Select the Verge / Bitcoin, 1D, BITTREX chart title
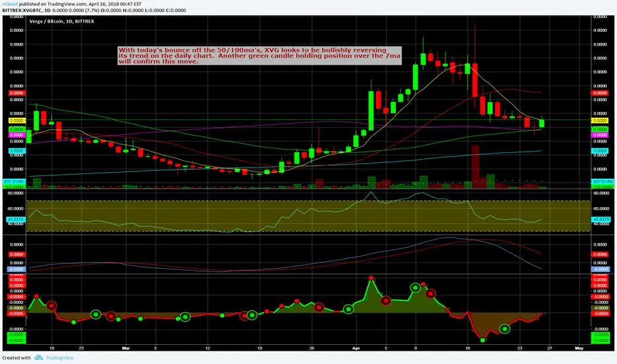This screenshot has height=364, width=617. (x=62, y=21)
